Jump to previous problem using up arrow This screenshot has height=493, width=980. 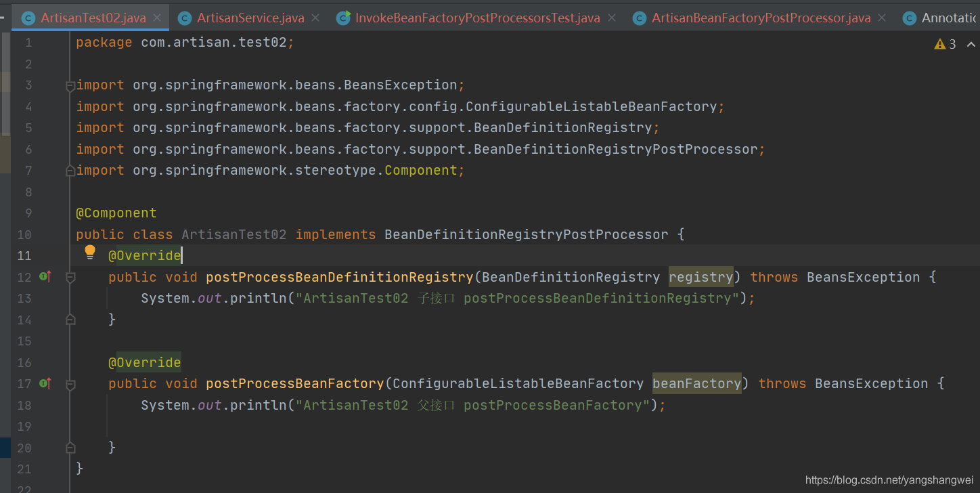point(971,44)
